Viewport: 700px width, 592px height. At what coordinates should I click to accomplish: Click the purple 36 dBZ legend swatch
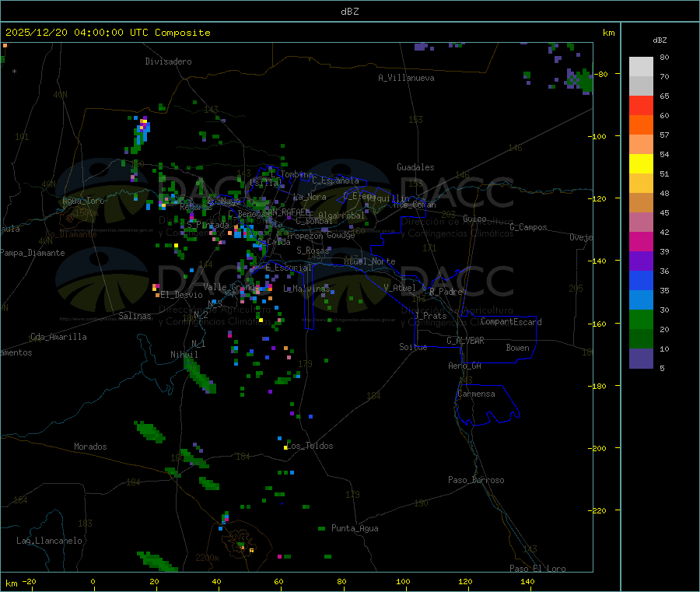[641, 261]
